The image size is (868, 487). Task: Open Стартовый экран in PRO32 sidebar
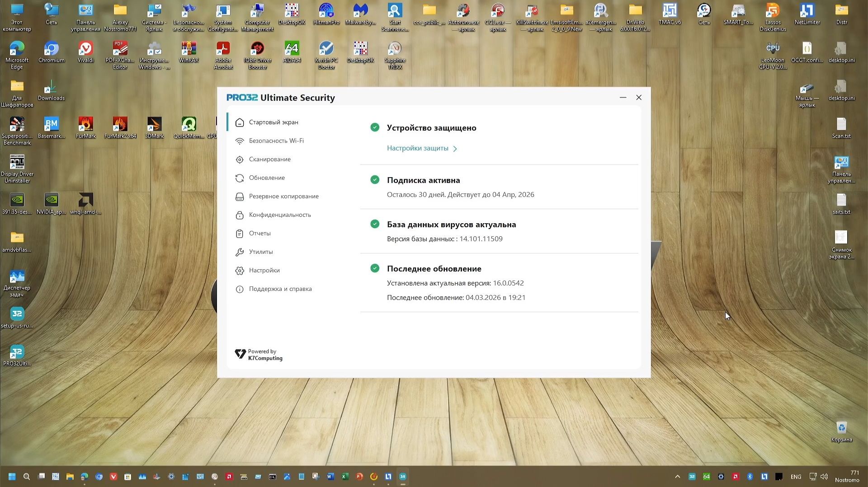(x=273, y=122)
